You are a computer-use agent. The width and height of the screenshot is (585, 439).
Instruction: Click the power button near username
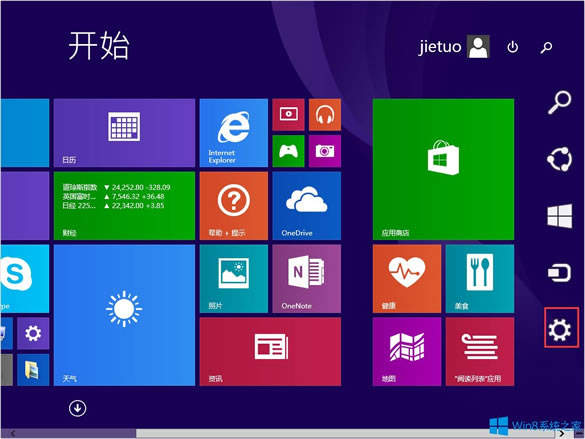(x=513, y=47)
